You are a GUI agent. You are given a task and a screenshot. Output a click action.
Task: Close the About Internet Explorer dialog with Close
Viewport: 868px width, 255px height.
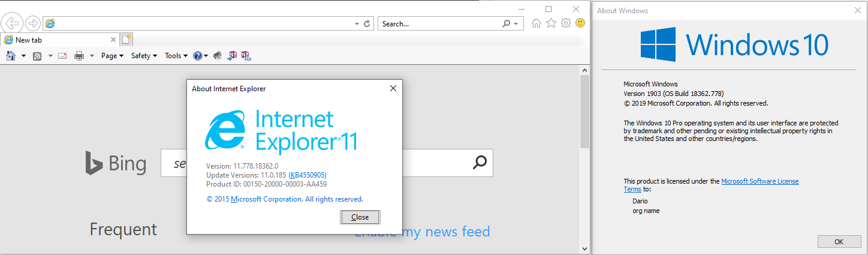tap(360, 217)
